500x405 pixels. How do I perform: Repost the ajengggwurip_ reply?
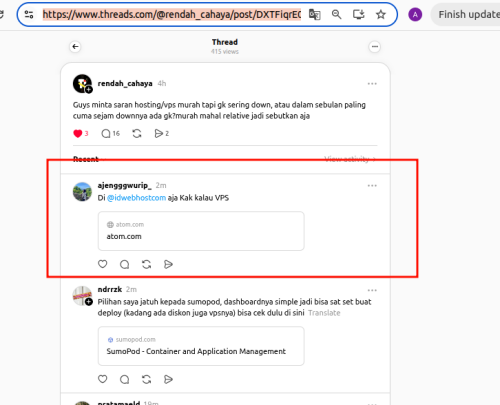pos(146,264)
